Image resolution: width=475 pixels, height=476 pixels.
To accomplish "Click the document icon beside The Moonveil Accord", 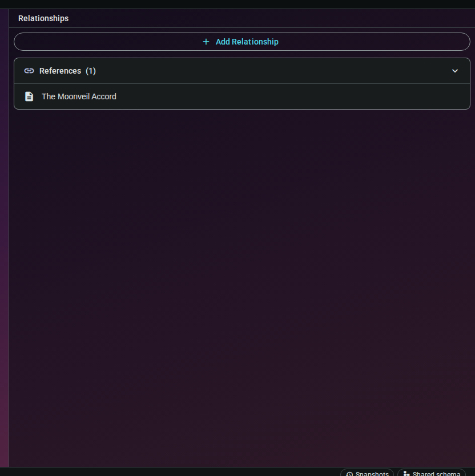I will (29, 96).
